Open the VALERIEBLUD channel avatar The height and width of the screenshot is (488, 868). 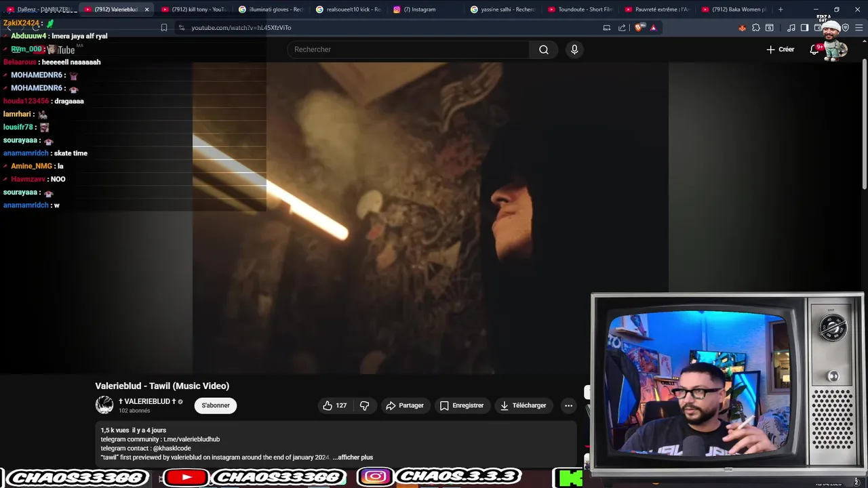pyautogui.click(x=104, y=405)
